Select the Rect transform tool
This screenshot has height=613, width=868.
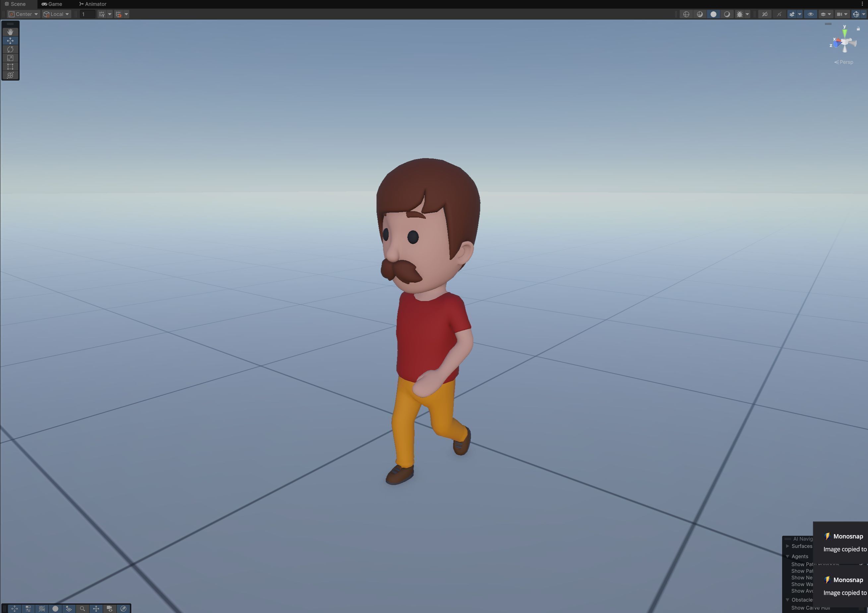[x=10, y=67]
